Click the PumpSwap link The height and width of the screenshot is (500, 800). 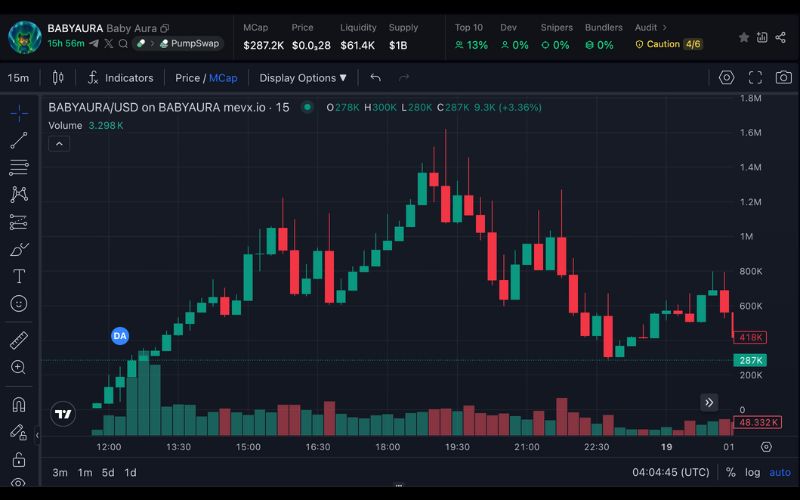pyautogui.click(x=190, y=43)
